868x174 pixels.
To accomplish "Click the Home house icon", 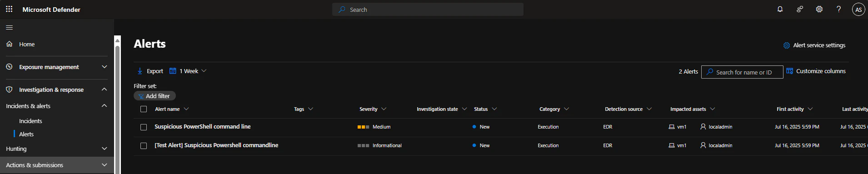I will [x=9, y=44].
